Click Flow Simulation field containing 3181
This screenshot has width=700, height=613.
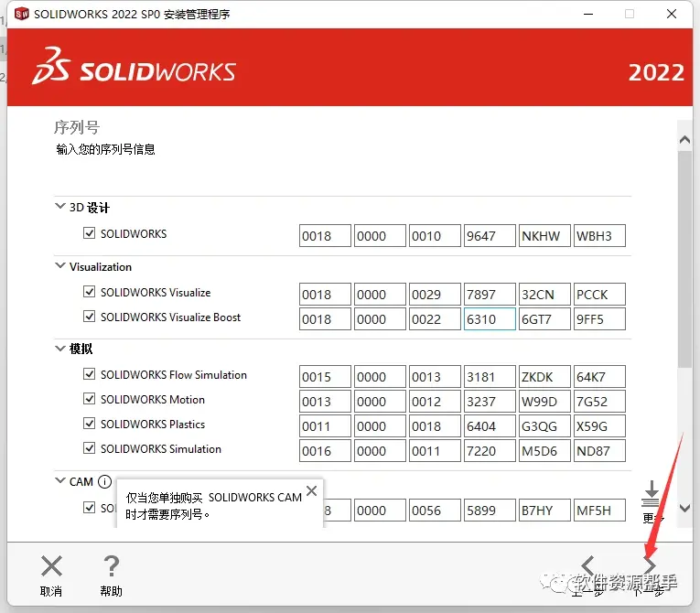pos(490,377)
